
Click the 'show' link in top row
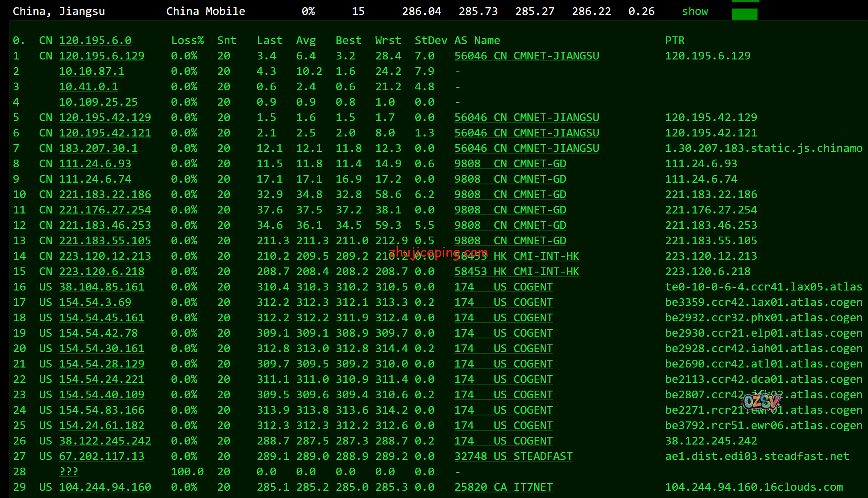point(695,12)
